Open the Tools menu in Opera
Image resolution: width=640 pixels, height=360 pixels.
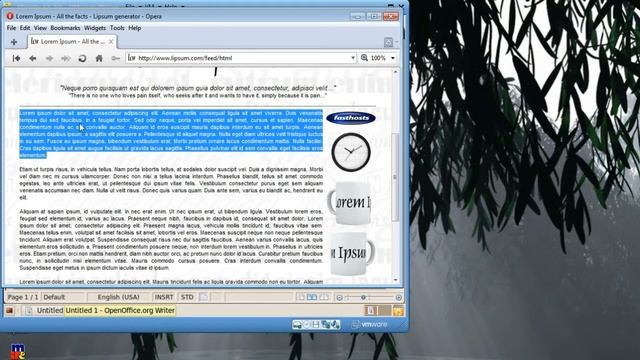point(117,28)
